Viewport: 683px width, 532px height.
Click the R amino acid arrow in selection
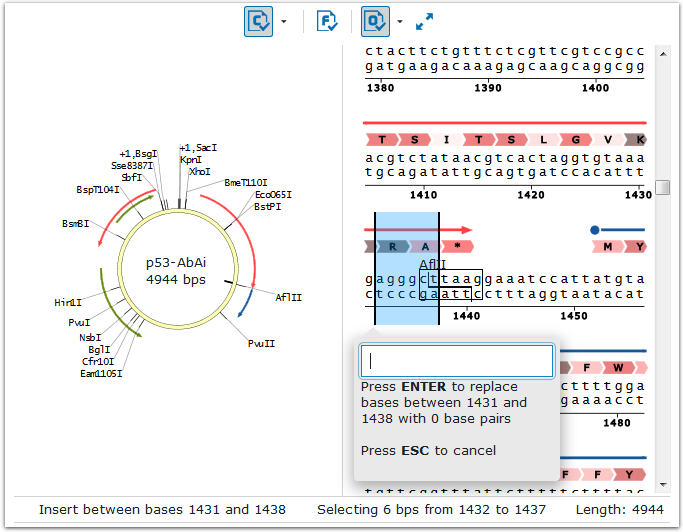(x=392, y=247)
